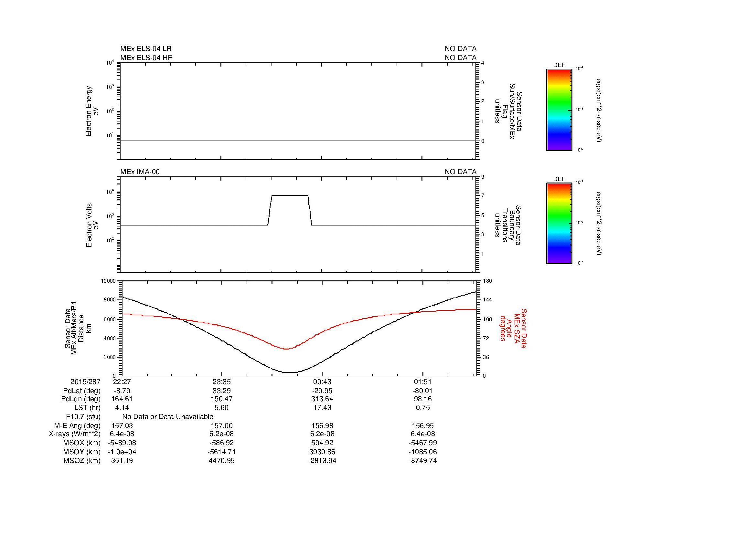The image size is (756, 534).
Task: Click the MSOY value -1.0e+04
Action: coord(122,452)
